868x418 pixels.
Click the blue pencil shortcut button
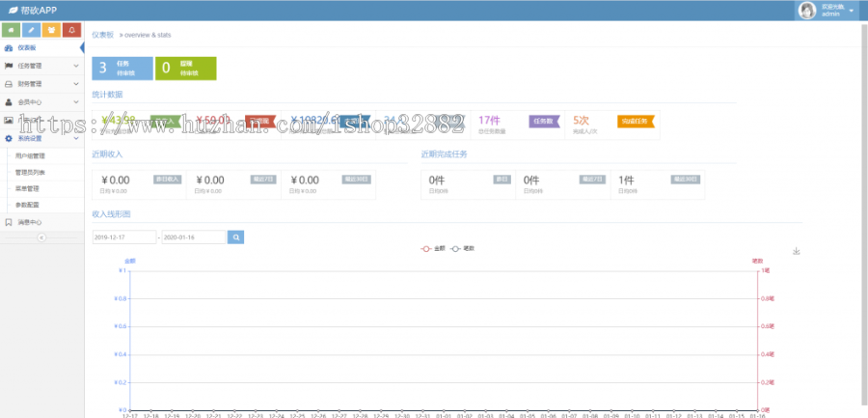point(31,30)
